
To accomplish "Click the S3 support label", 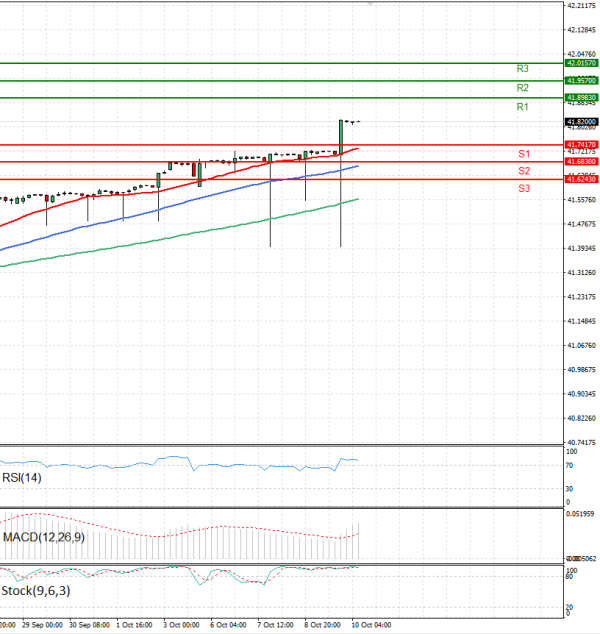I will point(524,188).
